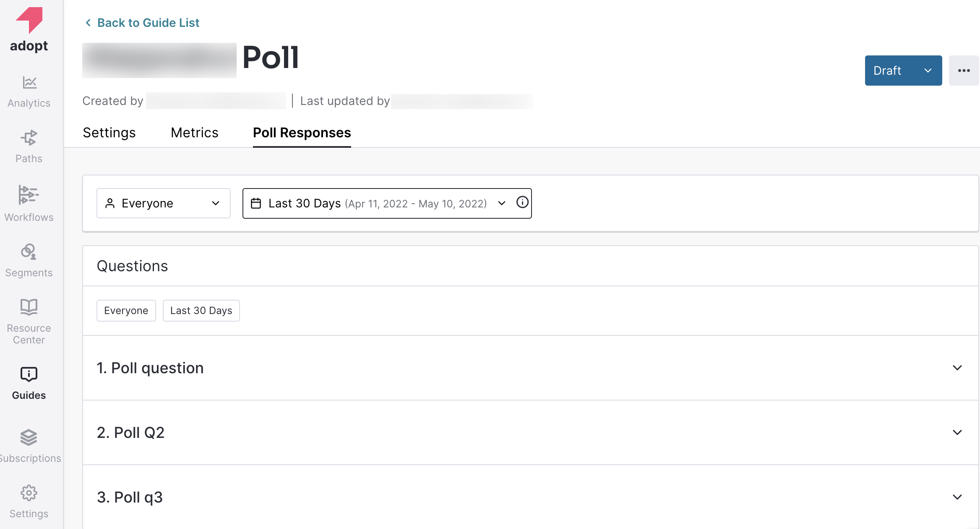Click the adopt logo
Screen dimensions: 980x529
(x=29, y=29)
